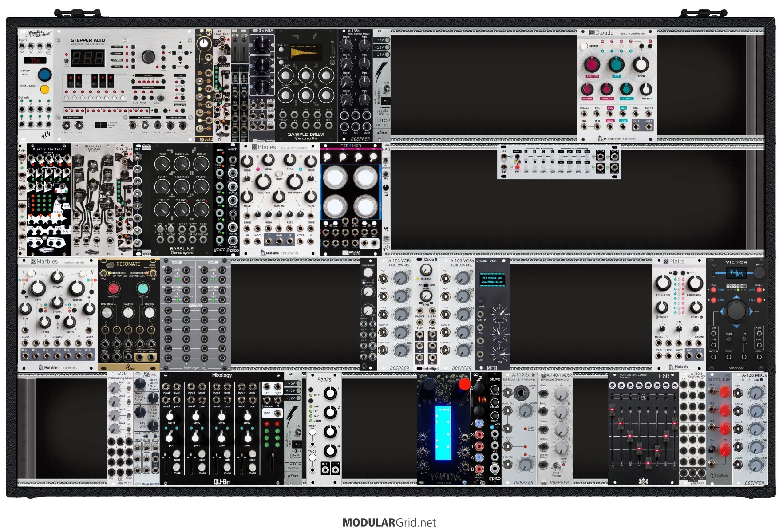Click the Lev.1 knob on A-138i Interrupting Mixer
The image size is (779, 532).
[x=115, y=388]
